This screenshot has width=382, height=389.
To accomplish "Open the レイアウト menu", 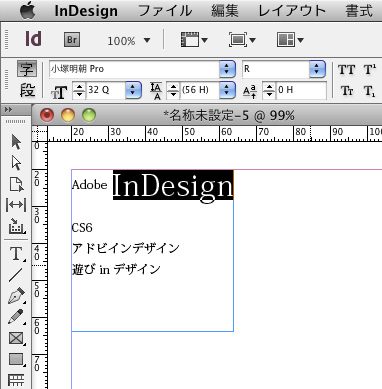I will click(292, 11).
